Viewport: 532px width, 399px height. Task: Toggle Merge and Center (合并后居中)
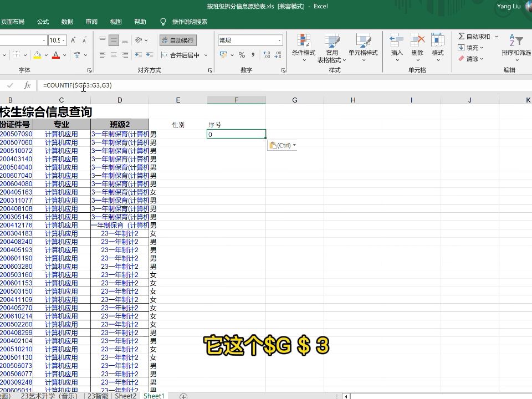pyautogui.click(x=183, y=54)
